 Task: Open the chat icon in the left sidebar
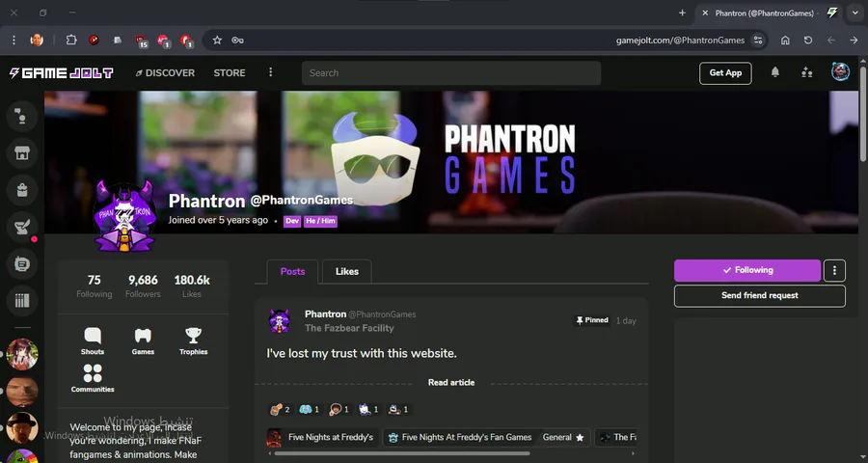pos(22,117)
